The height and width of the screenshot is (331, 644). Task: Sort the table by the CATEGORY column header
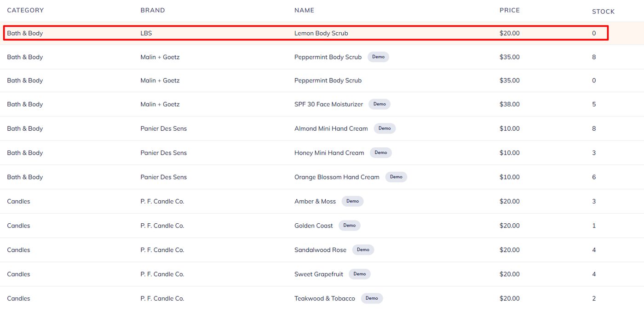pos(25,10)
